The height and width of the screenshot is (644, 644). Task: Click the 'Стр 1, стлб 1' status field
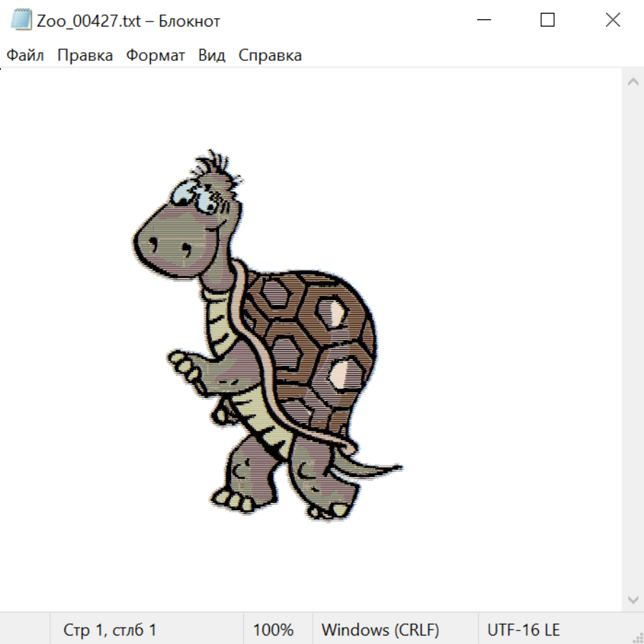pyautogui.click(x=110, y=630)
